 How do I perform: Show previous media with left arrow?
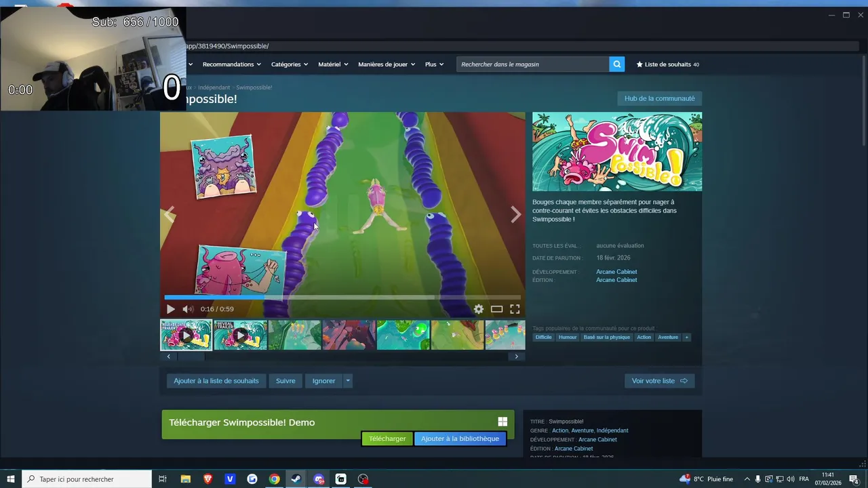[170, 215]
